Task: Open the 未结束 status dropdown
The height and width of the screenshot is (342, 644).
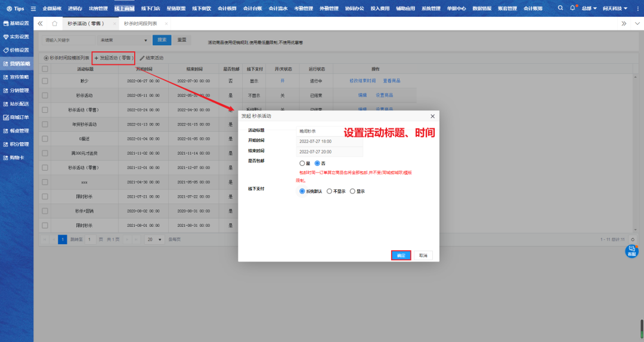Action: click(x=123, y=40)
